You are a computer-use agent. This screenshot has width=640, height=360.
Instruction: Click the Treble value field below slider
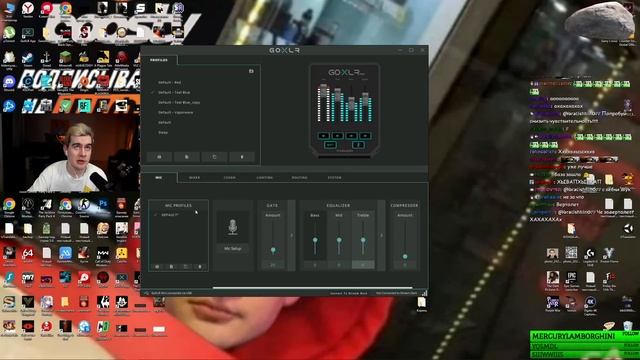pyautogui.click(x=363, y=265)
